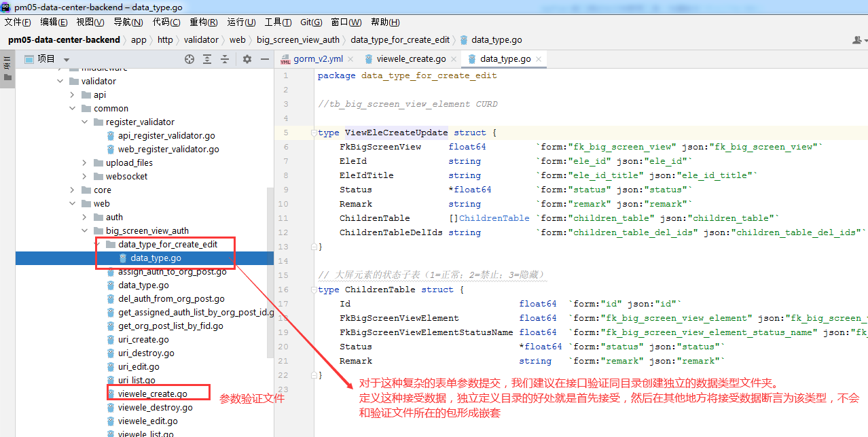The height and width of the screenshot is (437, 868).
Task: Close the data_type.go tab
Action: 539,59
